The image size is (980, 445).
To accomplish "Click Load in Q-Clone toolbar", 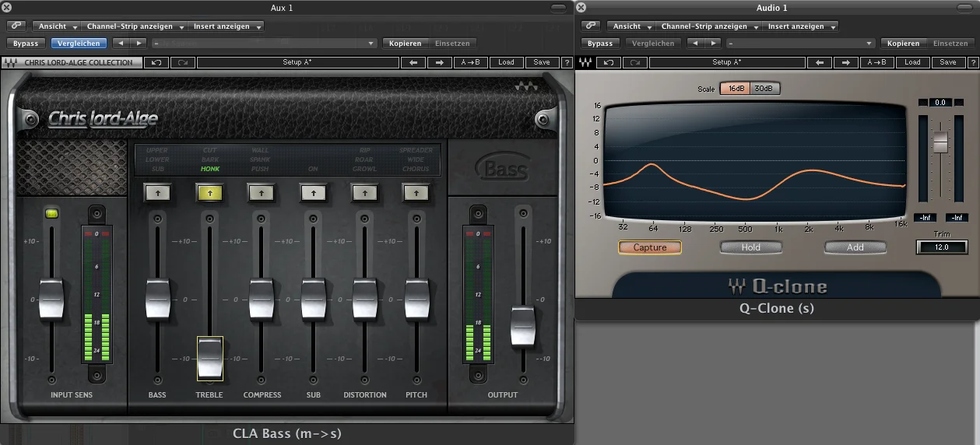I will (912, 62).
